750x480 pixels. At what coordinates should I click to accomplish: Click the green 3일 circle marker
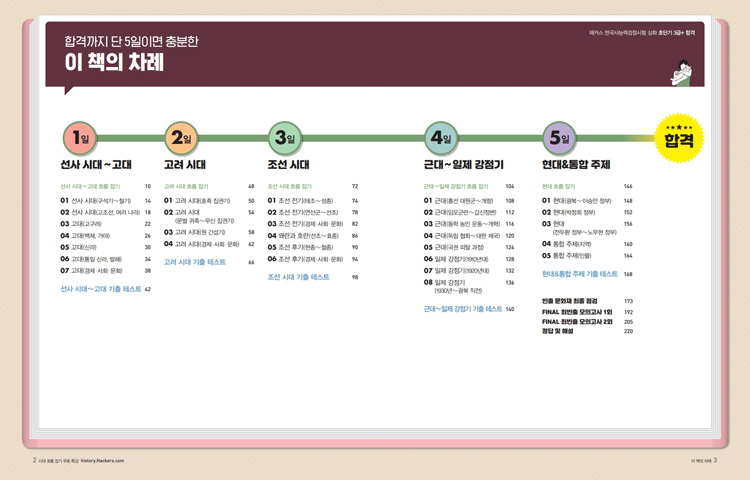tap(285, 138)
